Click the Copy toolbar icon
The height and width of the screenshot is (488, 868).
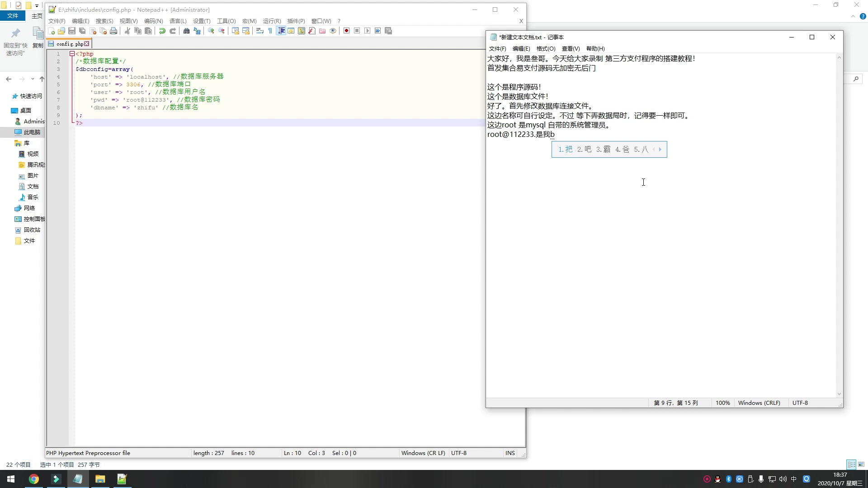click(x=138, y=31)
